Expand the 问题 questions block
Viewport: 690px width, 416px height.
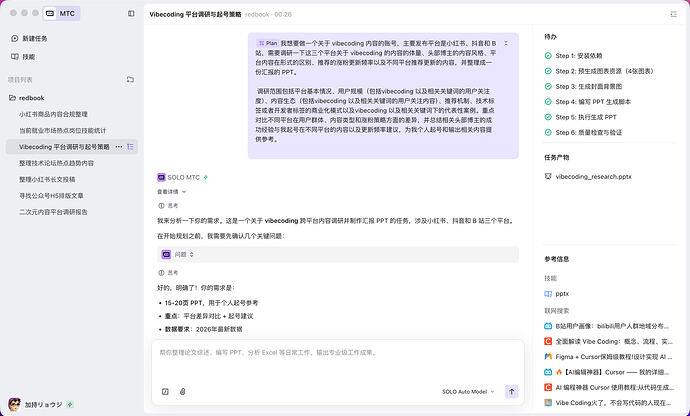(338, 254)
